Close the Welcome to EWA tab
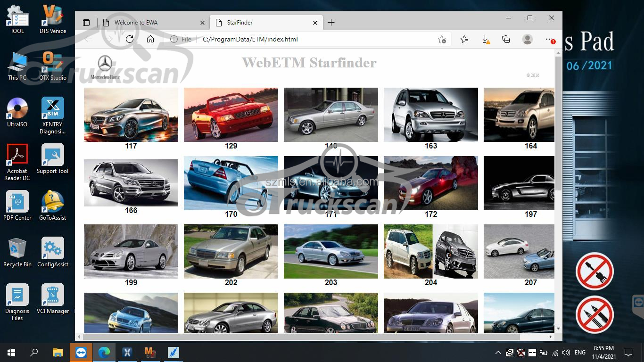 point(203,23)
